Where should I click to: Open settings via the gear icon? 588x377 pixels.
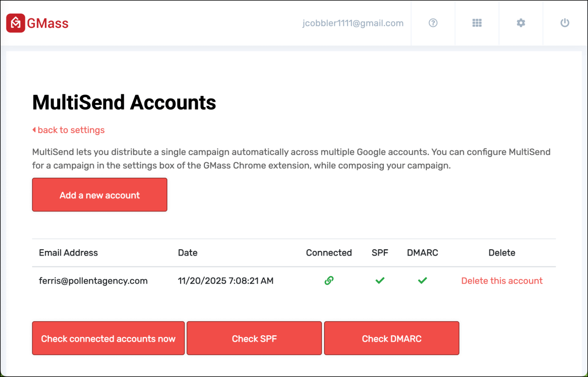click(521, 23)
